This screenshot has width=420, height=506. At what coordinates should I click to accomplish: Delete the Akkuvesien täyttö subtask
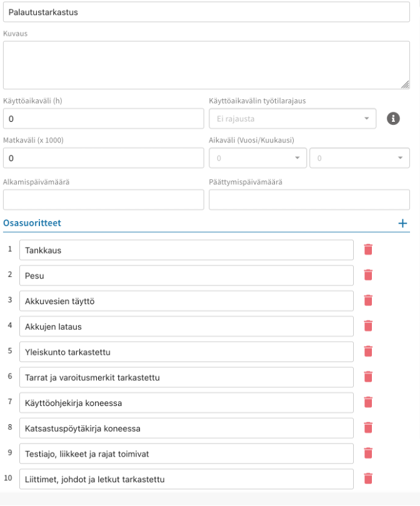(368, 300)
